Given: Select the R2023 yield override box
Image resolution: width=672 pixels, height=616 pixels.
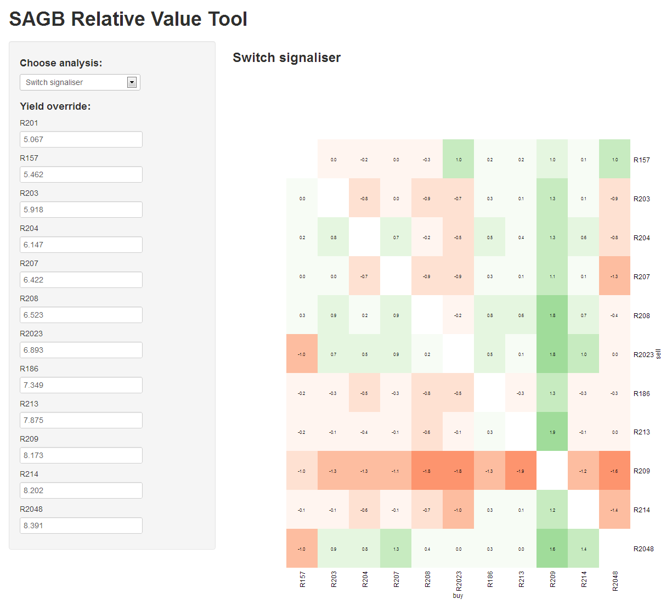Looking at the screenshot, I should (81, 350).
